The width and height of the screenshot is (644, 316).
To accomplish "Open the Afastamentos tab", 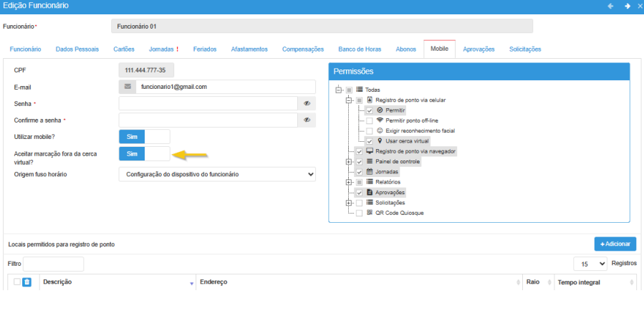I will 249,49.
